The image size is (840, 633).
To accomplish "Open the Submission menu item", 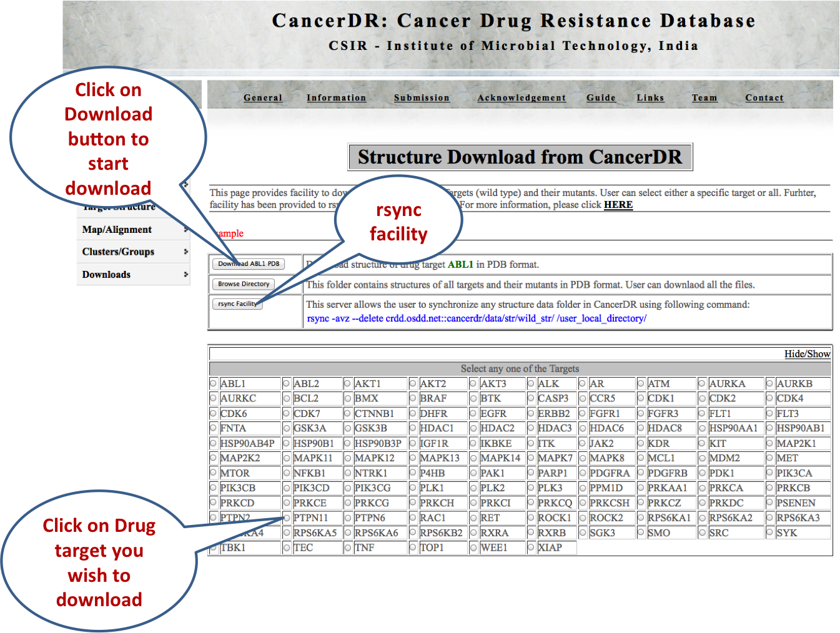I will (422, 98).
